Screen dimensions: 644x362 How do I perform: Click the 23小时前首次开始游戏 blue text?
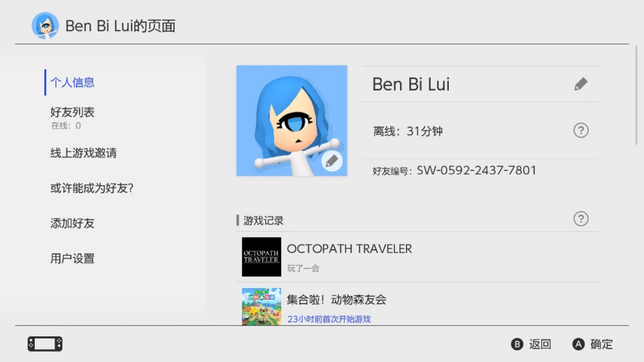[329, 319]
